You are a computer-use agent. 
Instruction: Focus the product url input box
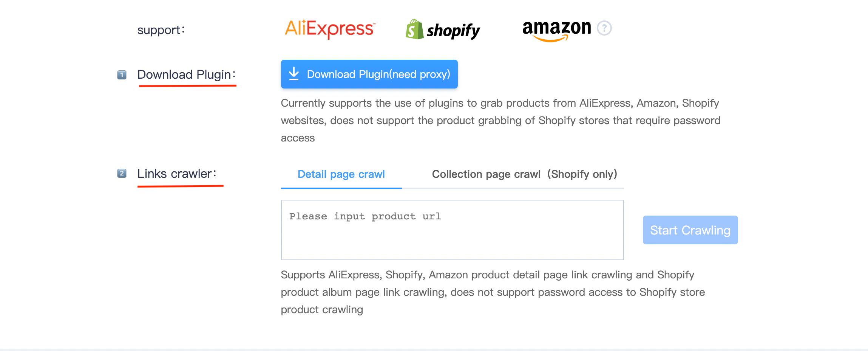tap(452, 230)
